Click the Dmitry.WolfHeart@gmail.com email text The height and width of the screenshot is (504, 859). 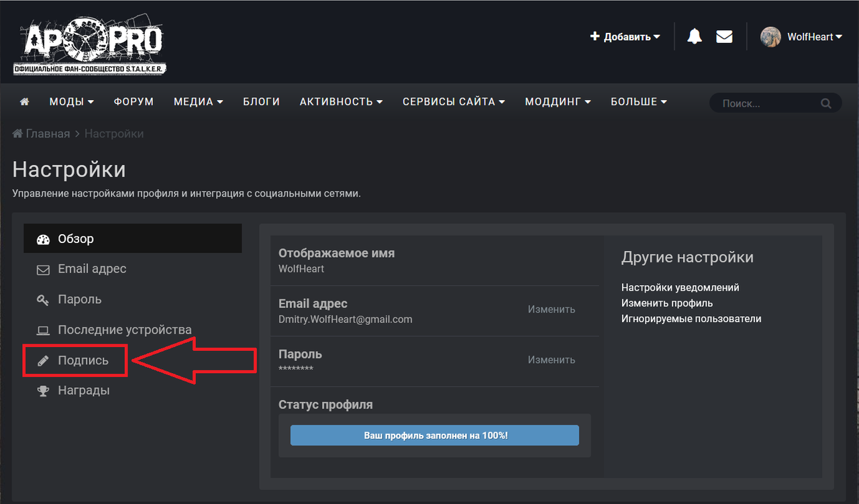[346, 319]
